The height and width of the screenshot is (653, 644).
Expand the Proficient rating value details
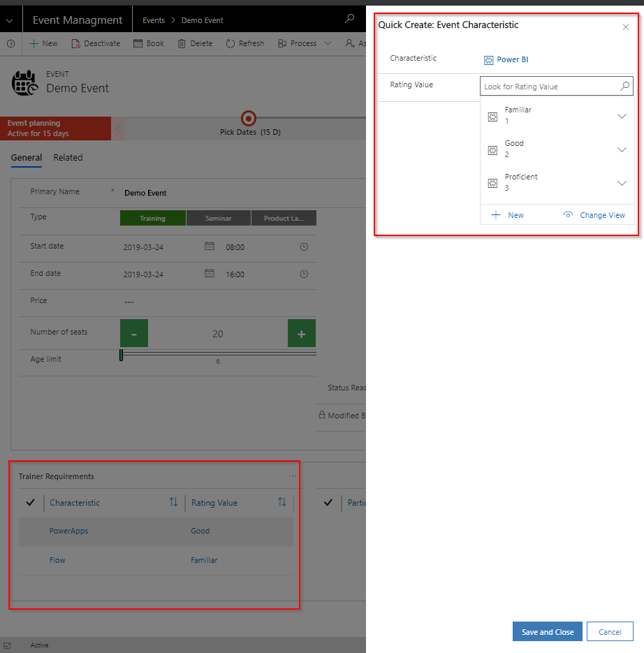[x=622, y=183]
